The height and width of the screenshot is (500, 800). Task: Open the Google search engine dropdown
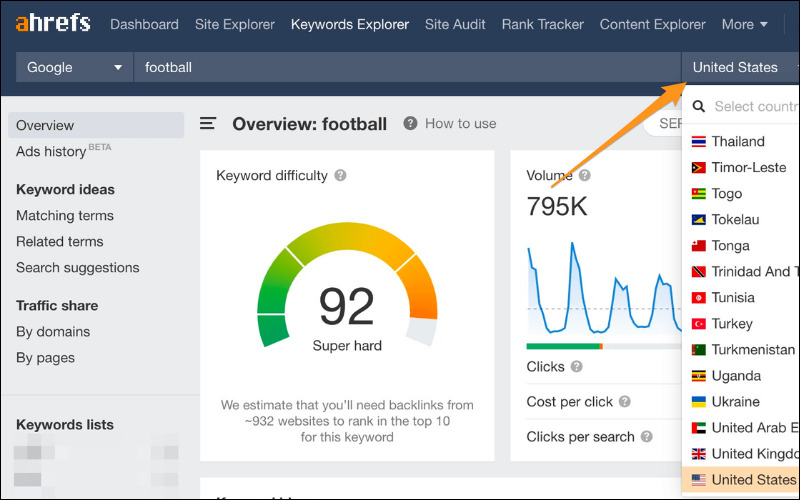74,67
